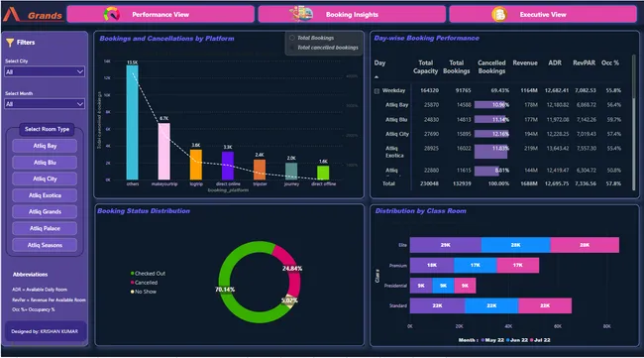Click the Occ % column header
The image size is (644, 358).
[610, 62]
